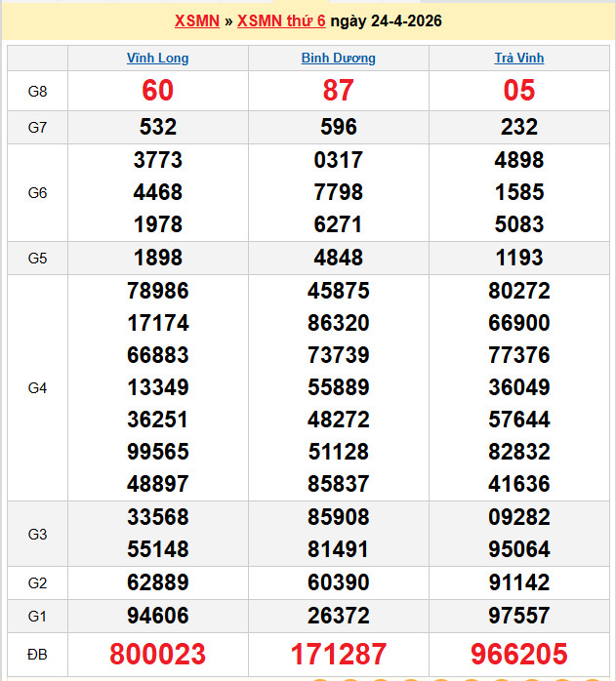Click Trà Vinh special prize 966205
Image resolution: width=616 pixels, height=681 pixels.
(519, 654)
